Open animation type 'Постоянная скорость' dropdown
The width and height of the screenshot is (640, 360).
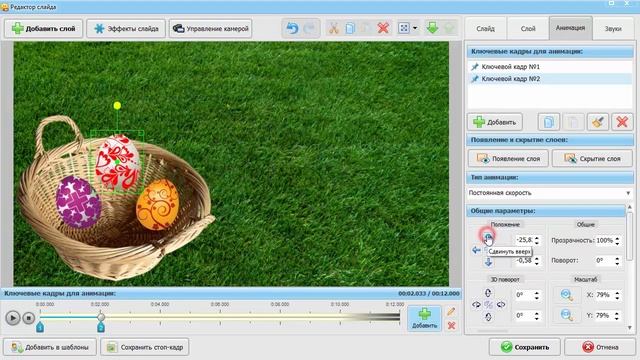pos(550,193)
